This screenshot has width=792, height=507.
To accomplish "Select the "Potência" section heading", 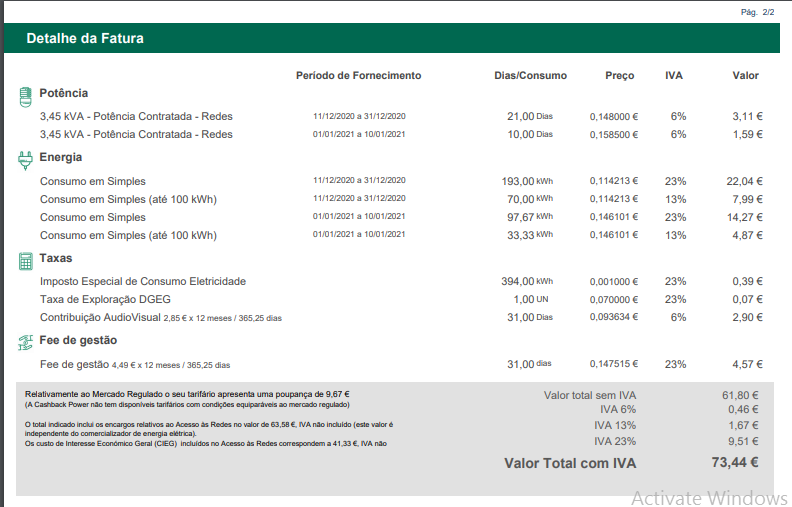I will pos(64,93).
